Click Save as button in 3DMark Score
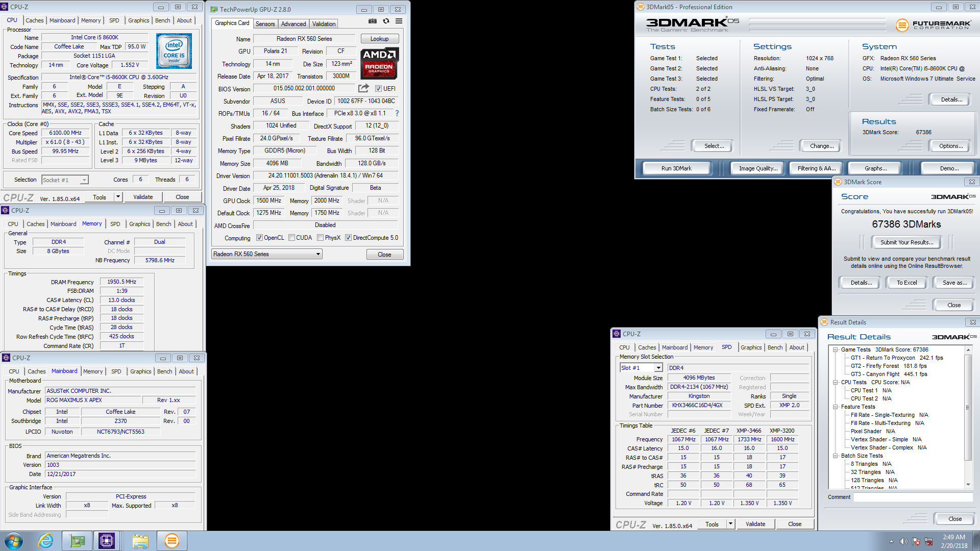The height and width of the screenshot is (551, 980). point(954,283)
